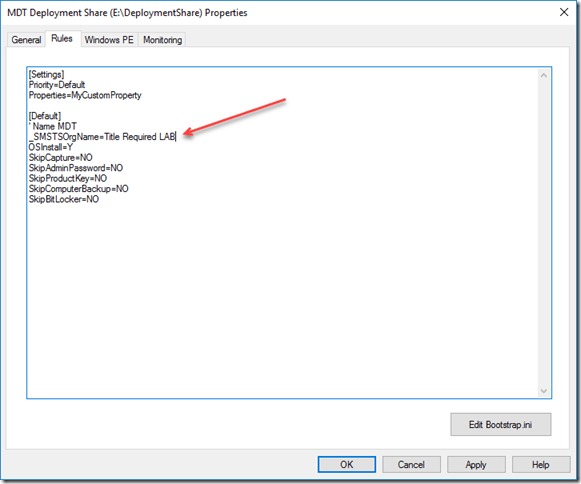Click the SkipCapture=NO line
The height and width of the screenshot is (484, 581).
pyautogui.click(x=61, y=158)
